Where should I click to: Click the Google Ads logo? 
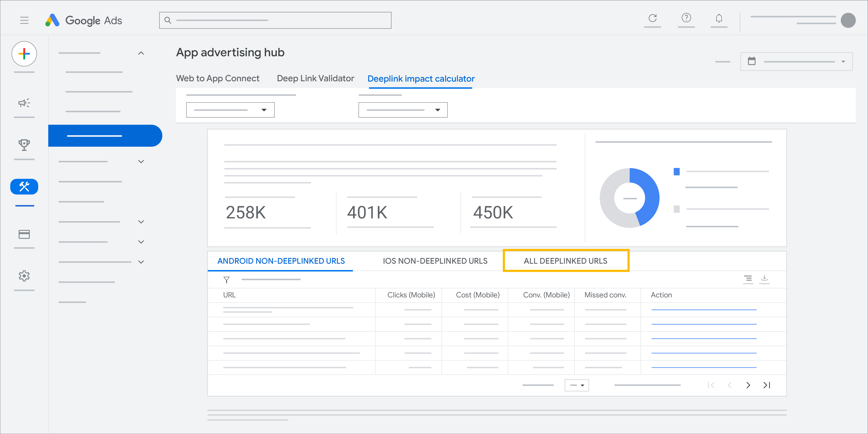84,20
